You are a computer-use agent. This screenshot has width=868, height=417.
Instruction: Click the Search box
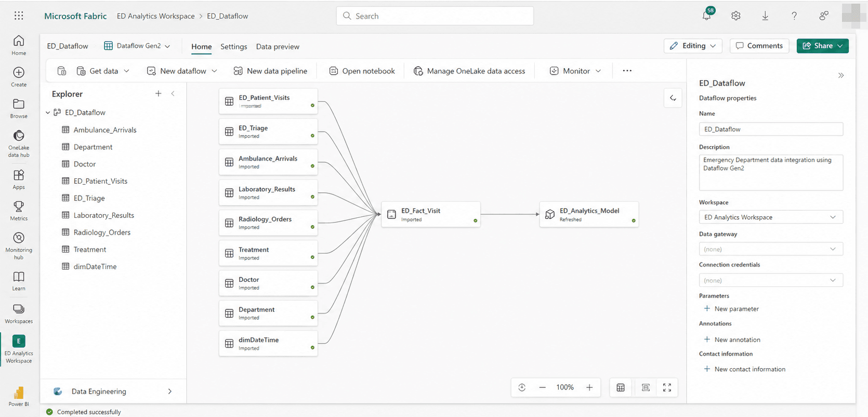pos(435,16)
